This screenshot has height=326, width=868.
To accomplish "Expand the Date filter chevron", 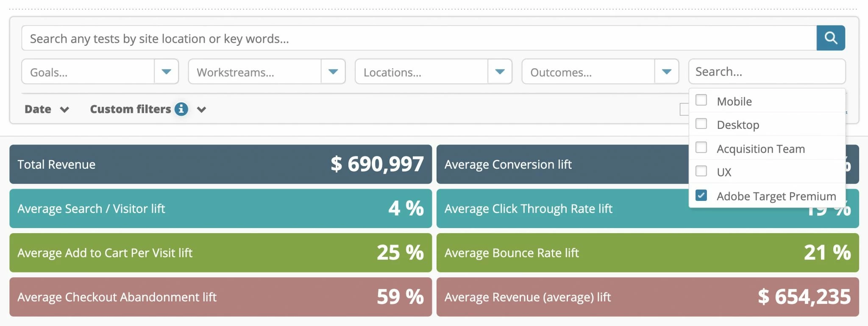I will point(64,110).
